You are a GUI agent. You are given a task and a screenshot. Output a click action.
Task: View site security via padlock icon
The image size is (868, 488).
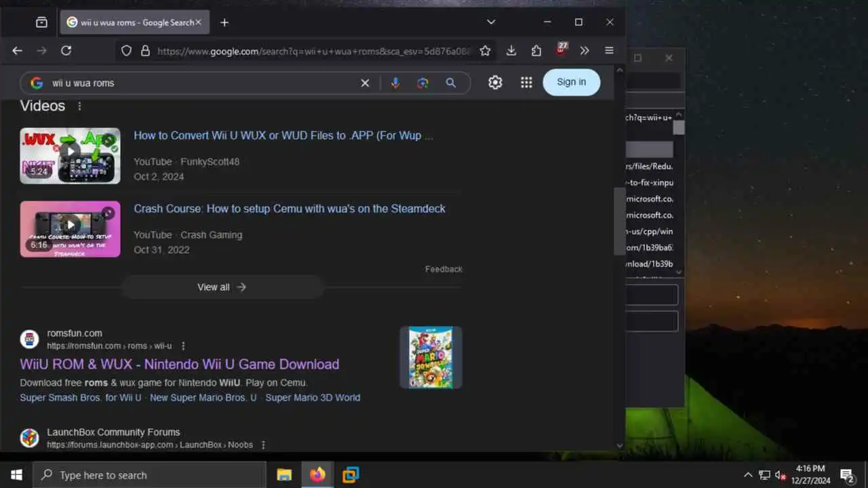(144, 51)
